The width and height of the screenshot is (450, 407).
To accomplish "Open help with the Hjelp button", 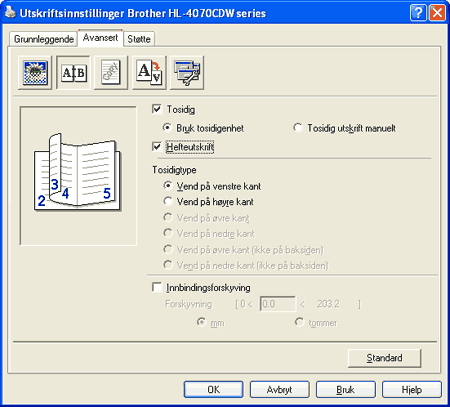I will point(412,389).
